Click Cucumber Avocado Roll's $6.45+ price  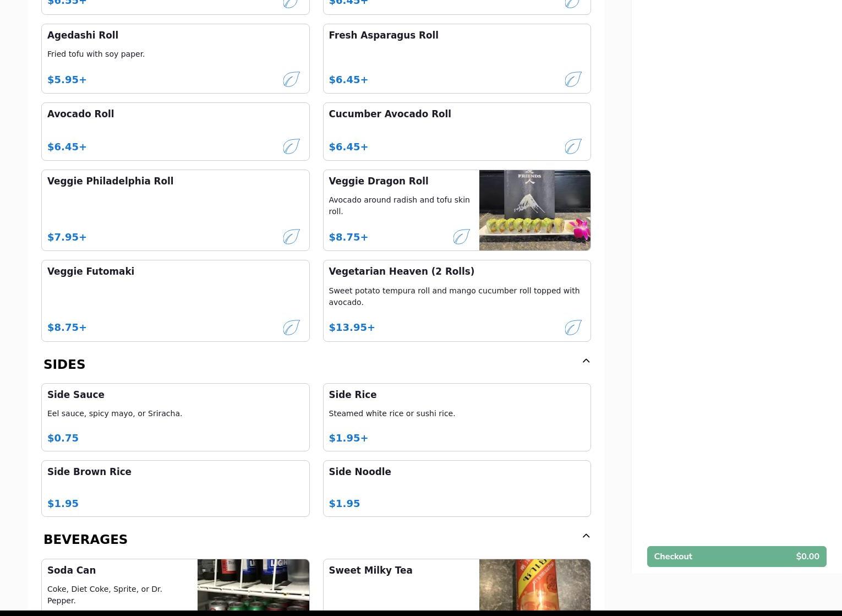[x=348, y=147]
